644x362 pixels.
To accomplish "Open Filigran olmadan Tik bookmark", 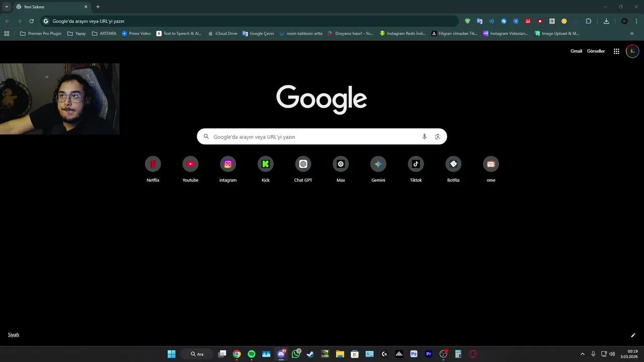I will tap(455, 34).
